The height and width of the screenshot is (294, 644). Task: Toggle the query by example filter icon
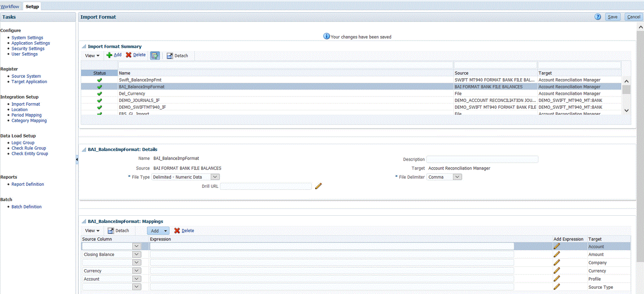coord(155,56)
